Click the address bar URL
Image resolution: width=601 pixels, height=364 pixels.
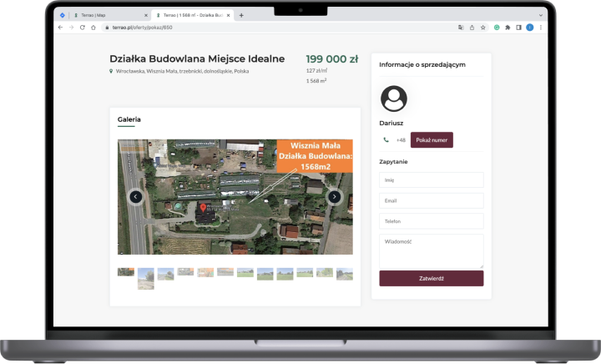click(142, 28)
